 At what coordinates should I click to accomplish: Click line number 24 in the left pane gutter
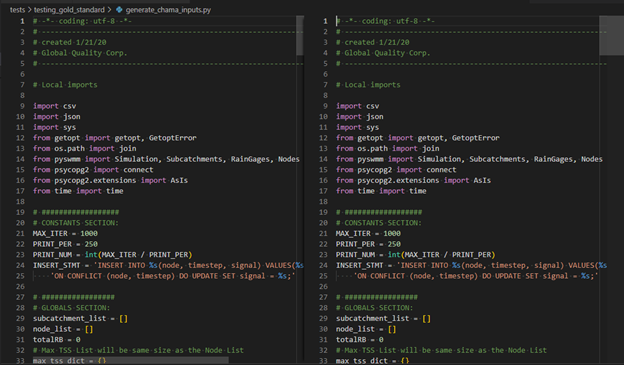20,265
